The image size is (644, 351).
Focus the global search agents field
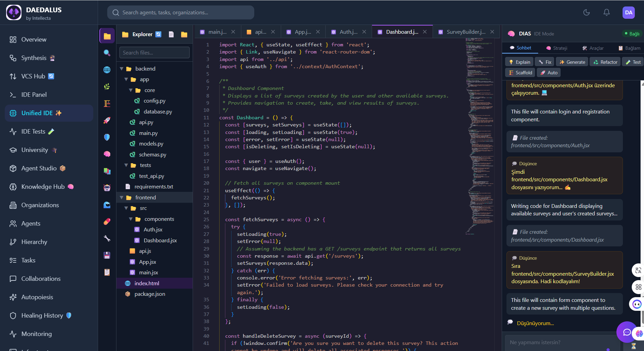[181, 13]
